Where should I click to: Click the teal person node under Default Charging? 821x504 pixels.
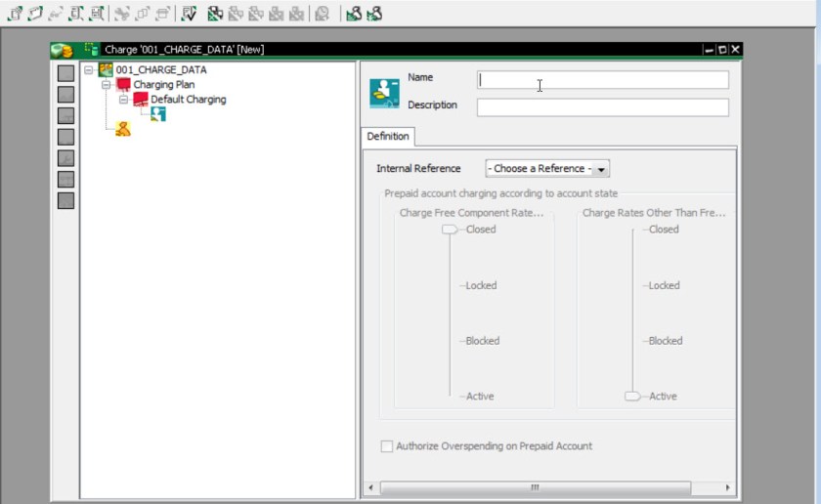(157, 114)
